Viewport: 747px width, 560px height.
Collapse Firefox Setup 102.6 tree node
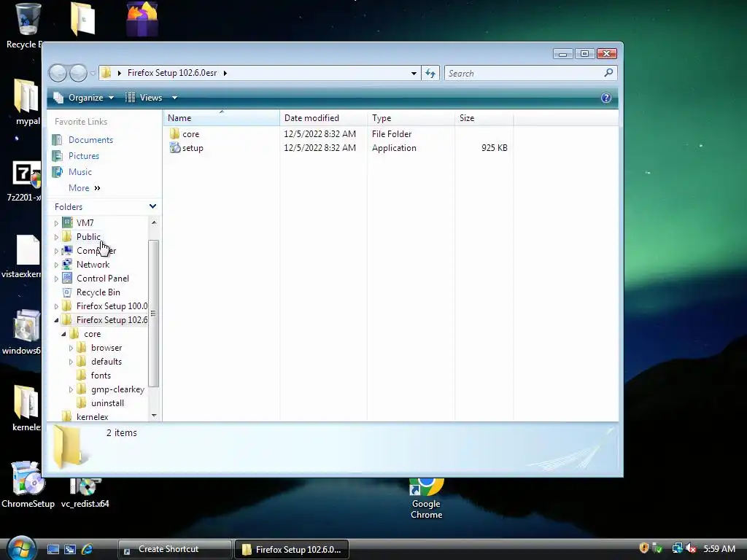pyautogui.click(x=56, y=320)
